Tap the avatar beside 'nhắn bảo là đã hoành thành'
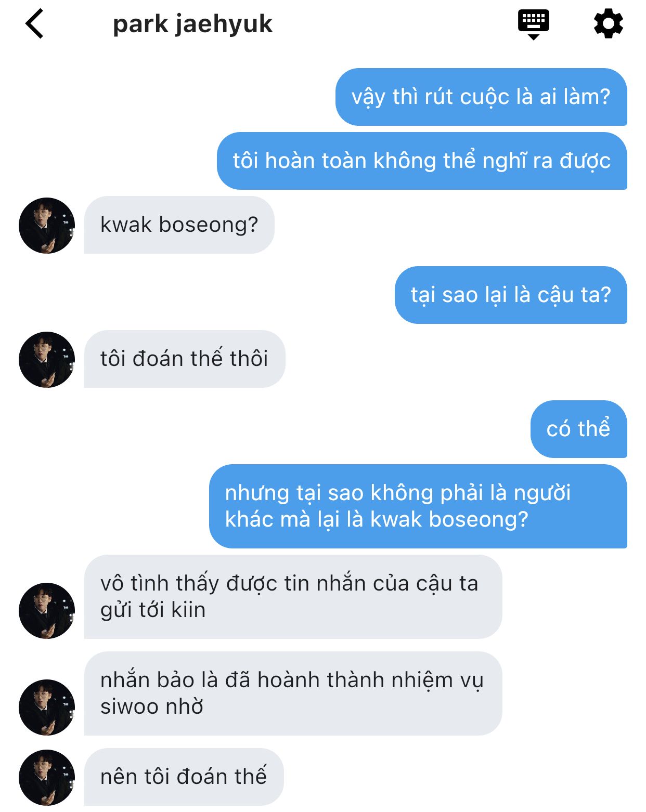Viewport: 646px width, 812px height. point(47,708)
